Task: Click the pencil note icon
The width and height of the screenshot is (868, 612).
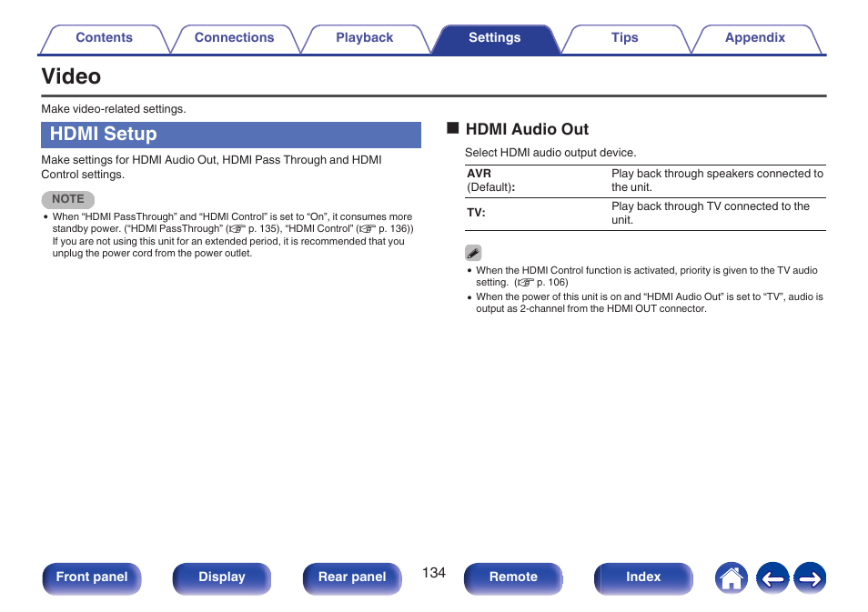Action: 473,253
